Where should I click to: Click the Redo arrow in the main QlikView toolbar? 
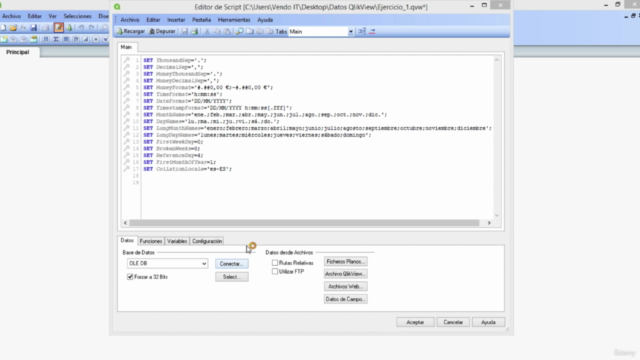click(x=91, y=28)
